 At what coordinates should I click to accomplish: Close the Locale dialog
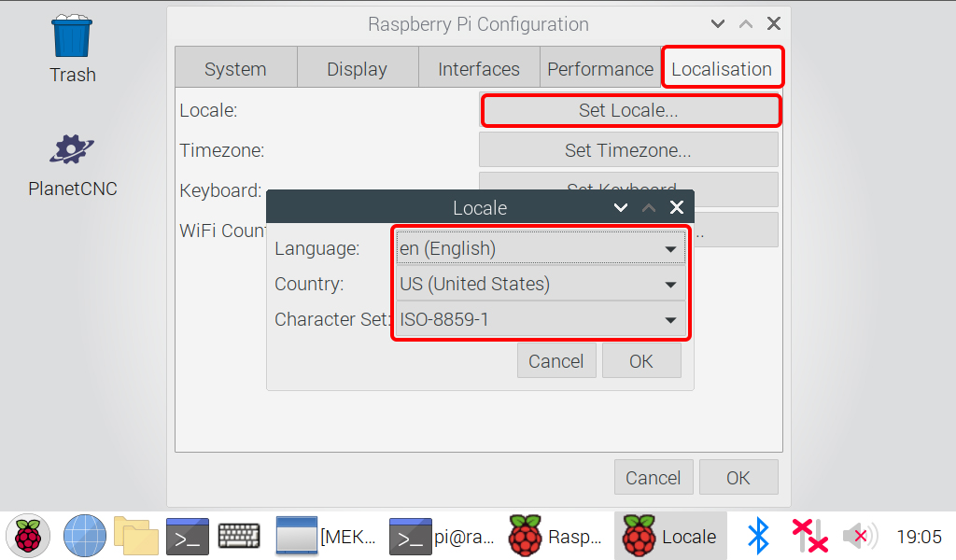(677, 207)
